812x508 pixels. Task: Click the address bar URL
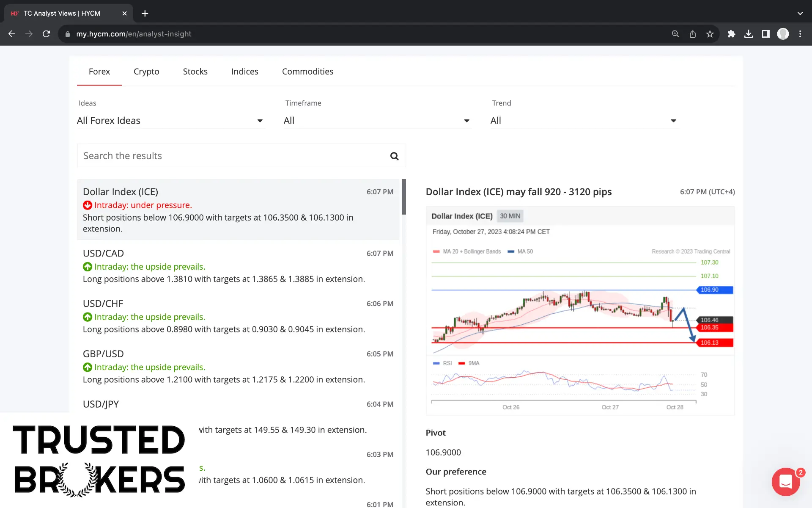(x=134, y=34)
